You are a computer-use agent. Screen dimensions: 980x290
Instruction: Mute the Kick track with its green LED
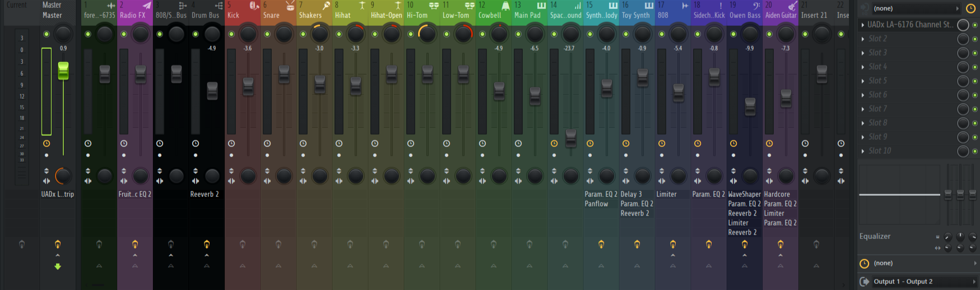(x=231, y=34)
